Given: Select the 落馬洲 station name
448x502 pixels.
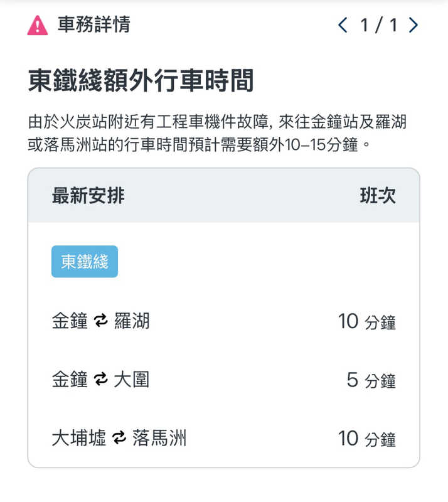Looking at the screenshot, I should click(159, 438).
